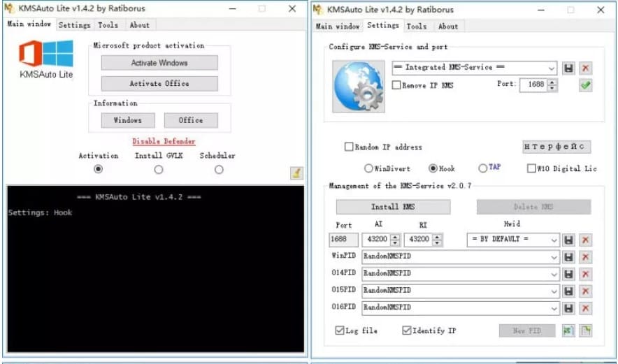Click red X icon in the O14PID row
Image resolution: width=618 pixels, height=364 pixels.
point(585,274)
